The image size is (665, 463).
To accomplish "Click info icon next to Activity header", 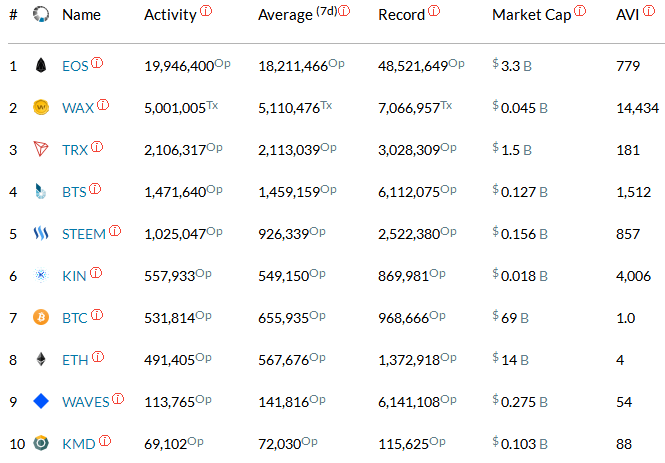I will 206,11.
